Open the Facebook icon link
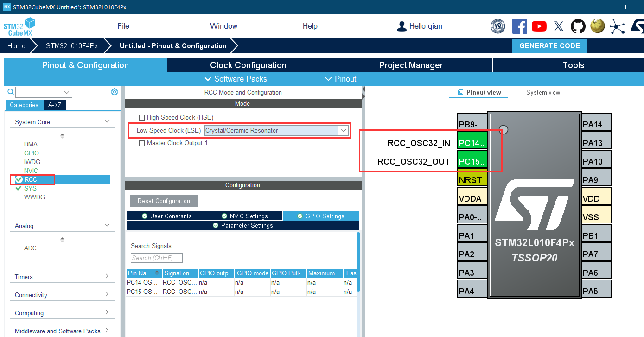Screen dimensions: 644x337 pos(519,26)
